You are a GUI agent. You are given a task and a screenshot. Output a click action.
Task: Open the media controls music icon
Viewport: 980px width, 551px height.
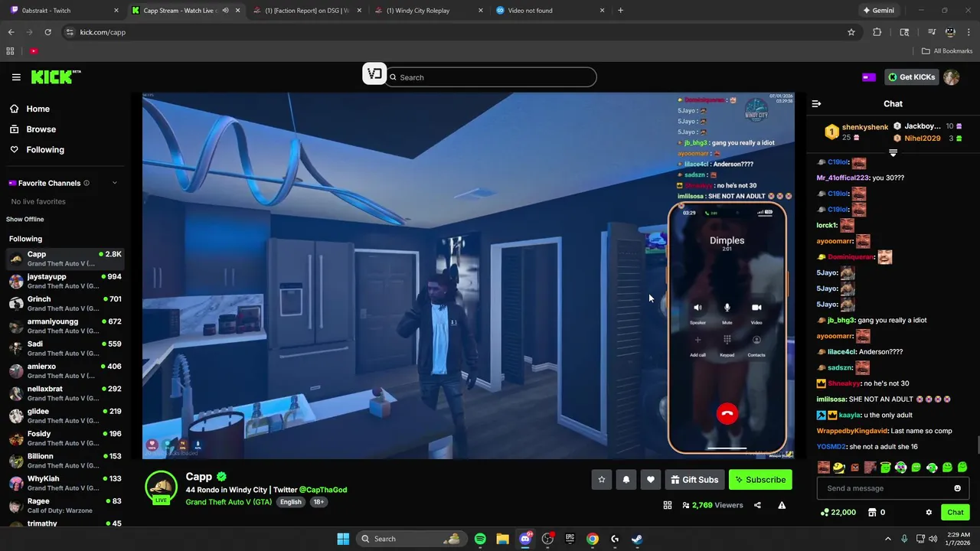click(x=932, y=32)
